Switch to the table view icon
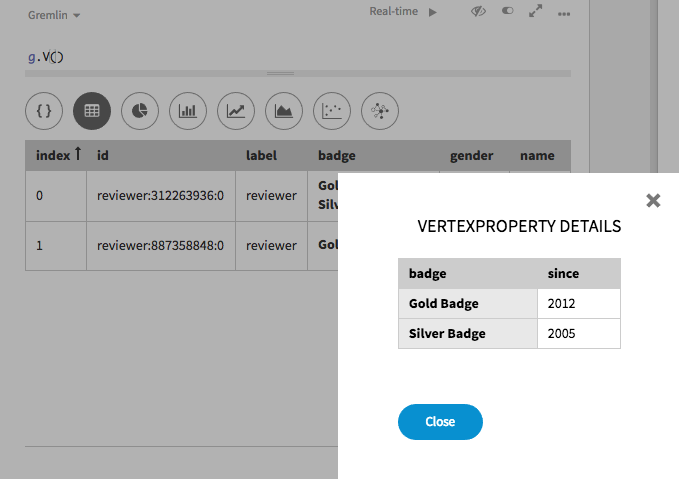This screenshot has height=479, width=679. click(x=92, y=111)
